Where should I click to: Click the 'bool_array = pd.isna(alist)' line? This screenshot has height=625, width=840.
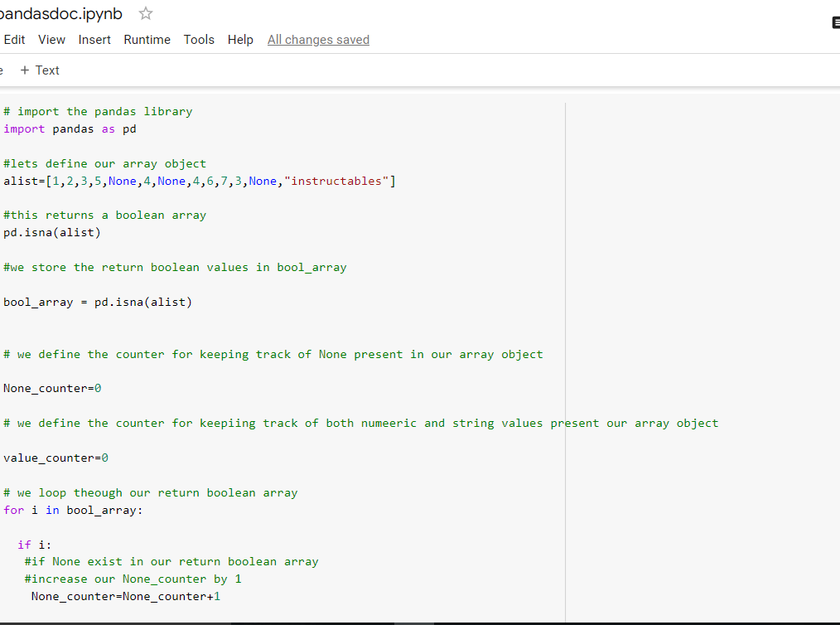click(98, 303)
